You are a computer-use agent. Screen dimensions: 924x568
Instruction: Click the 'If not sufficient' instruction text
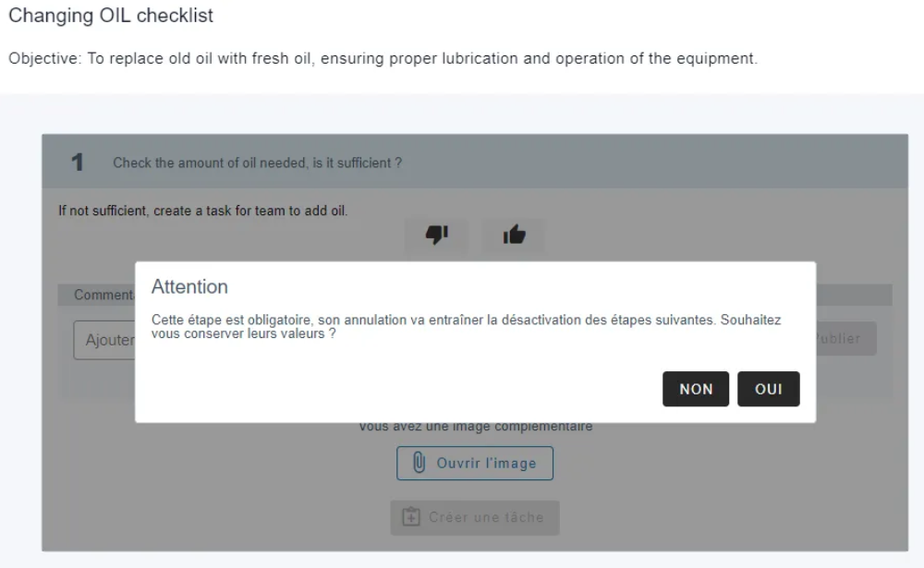202,211
